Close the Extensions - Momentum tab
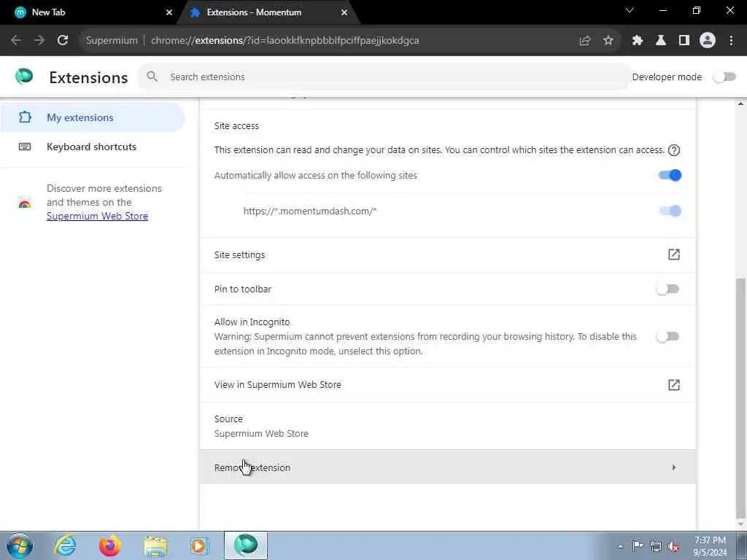This screenshot has height=560, width=747. (x=344, y=13)
